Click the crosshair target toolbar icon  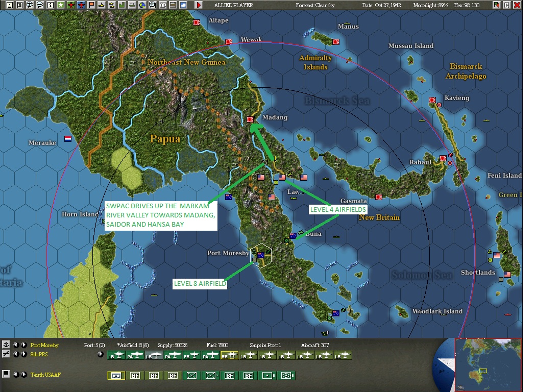point(153,5)
